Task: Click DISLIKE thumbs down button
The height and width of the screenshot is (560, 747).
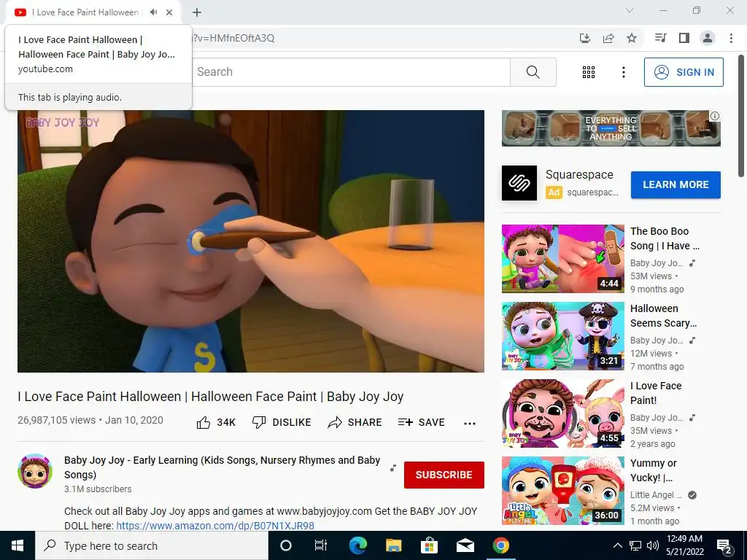Action: [282, 422]
